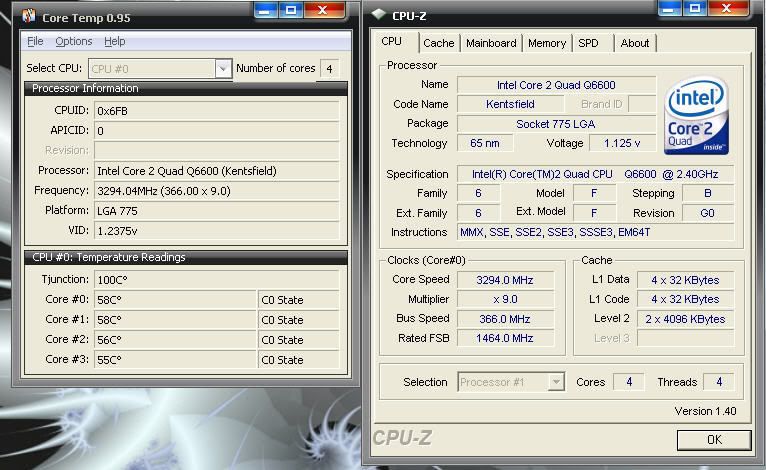Screen dimensions: 766x470
Task: Click the Core Speed value 3294.0 MHz
Action: coord(505,280)
